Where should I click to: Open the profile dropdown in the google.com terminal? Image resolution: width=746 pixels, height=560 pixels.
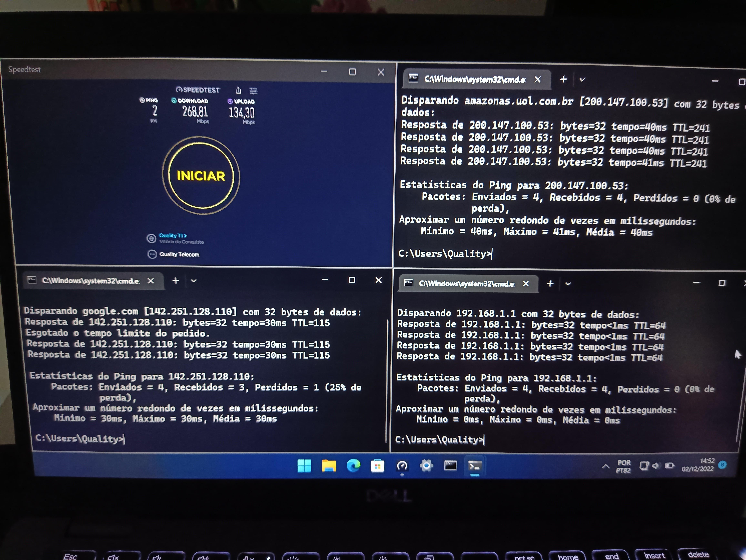coord(194,280)
